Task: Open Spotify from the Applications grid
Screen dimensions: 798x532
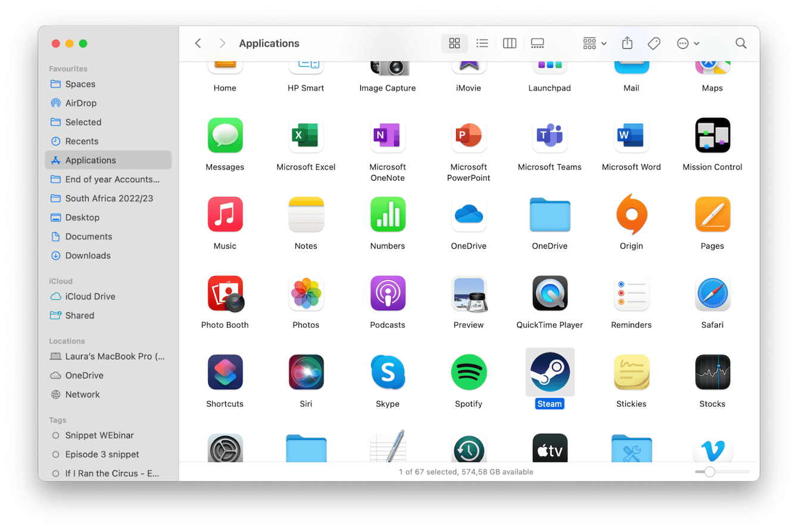Action: click(469, 372)
